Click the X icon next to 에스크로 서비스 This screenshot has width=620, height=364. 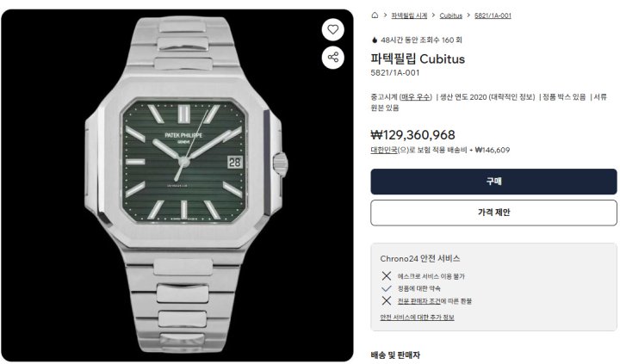pos(387,276)
